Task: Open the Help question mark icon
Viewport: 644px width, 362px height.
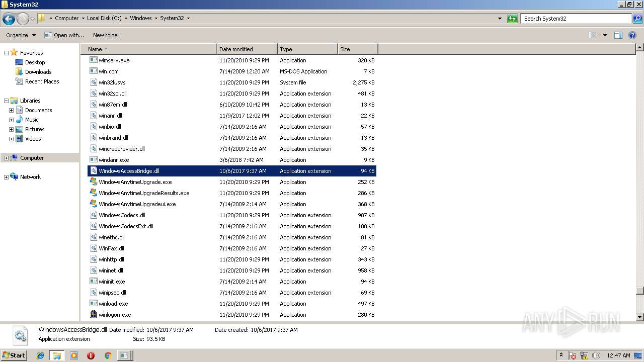Action: coord(632,35)
